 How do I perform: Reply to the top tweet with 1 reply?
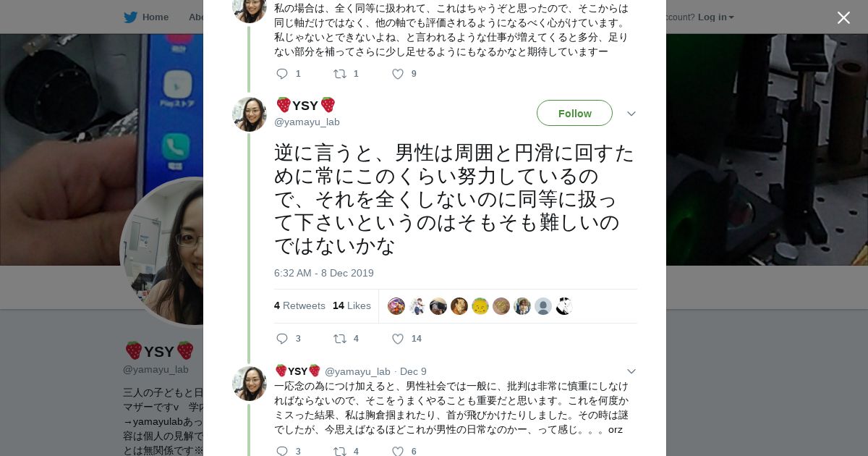282,74
